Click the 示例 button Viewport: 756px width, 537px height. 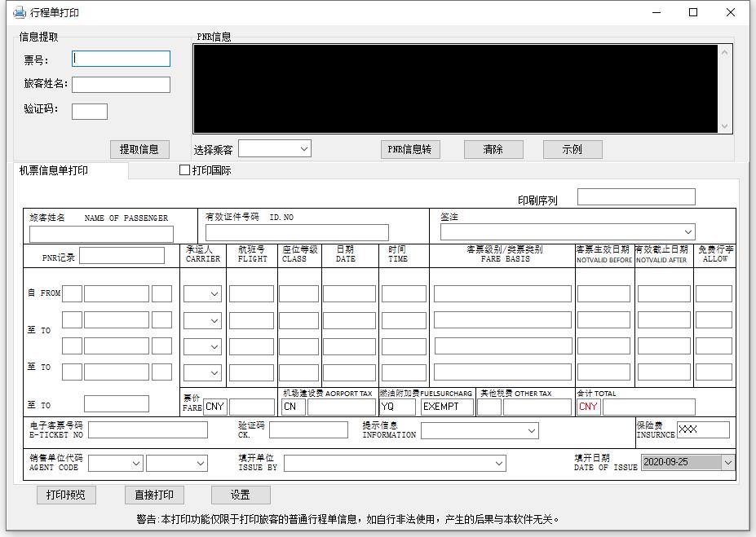[573, 149]
